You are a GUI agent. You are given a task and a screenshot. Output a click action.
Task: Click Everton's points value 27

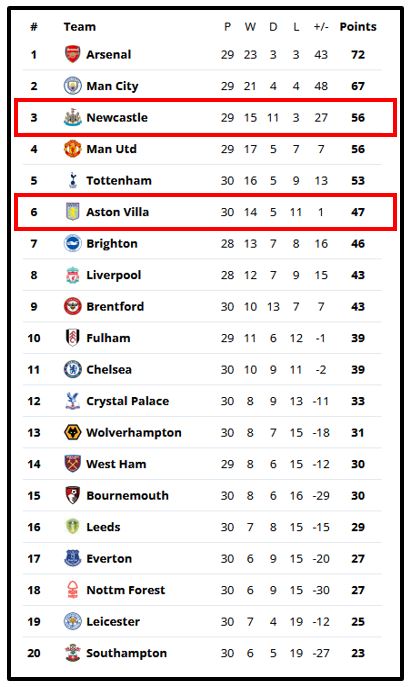[x=358, y=559]
